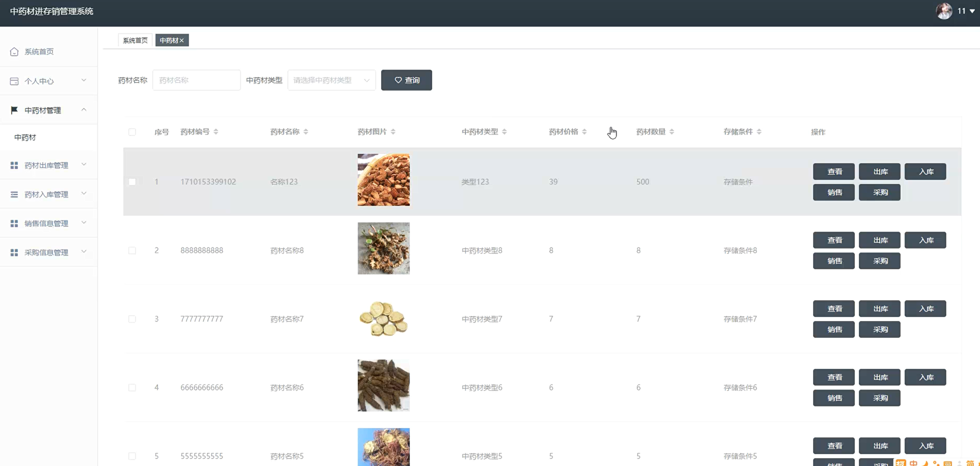Click 出库 for row 药材名称8

coord(879,240)
